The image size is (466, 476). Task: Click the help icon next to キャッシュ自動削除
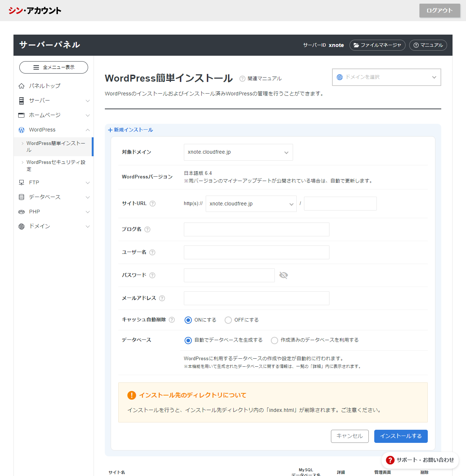(x=172, y=320)
